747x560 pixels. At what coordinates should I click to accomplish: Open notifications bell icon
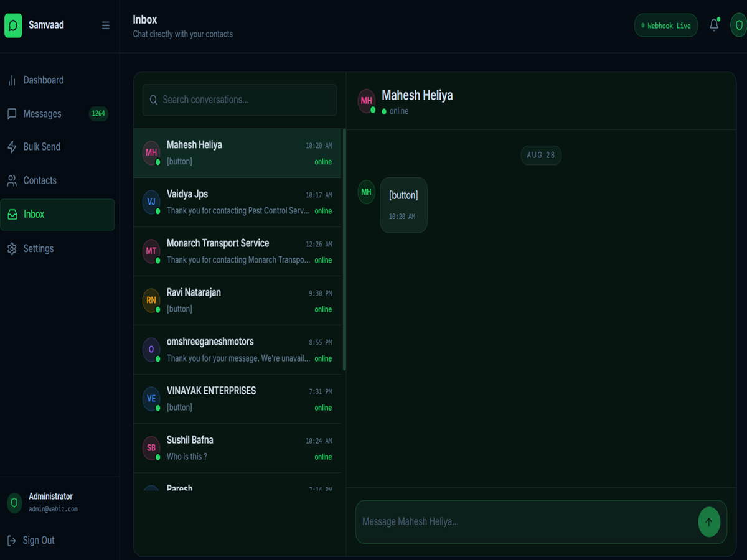[714, 26]
